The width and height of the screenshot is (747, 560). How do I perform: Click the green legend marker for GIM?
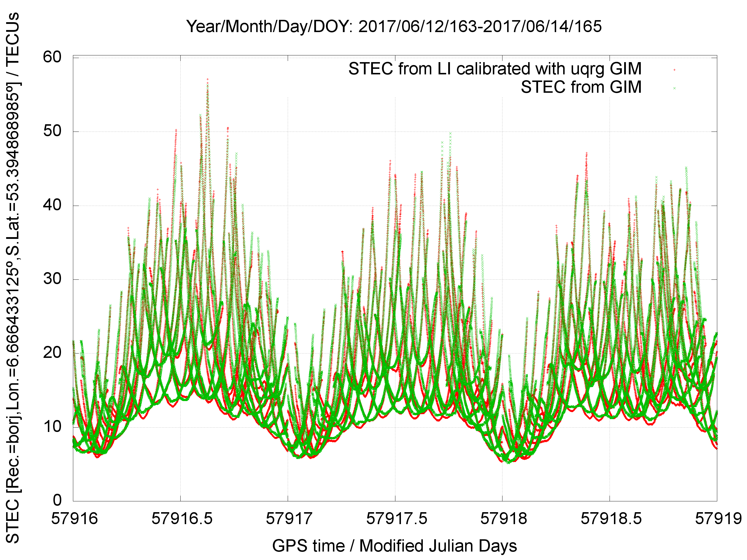coord(674,88)
